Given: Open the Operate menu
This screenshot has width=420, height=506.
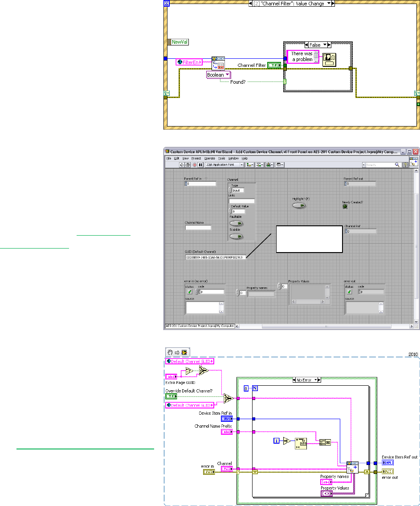Looking at the screenshot, I should (210, 159).
